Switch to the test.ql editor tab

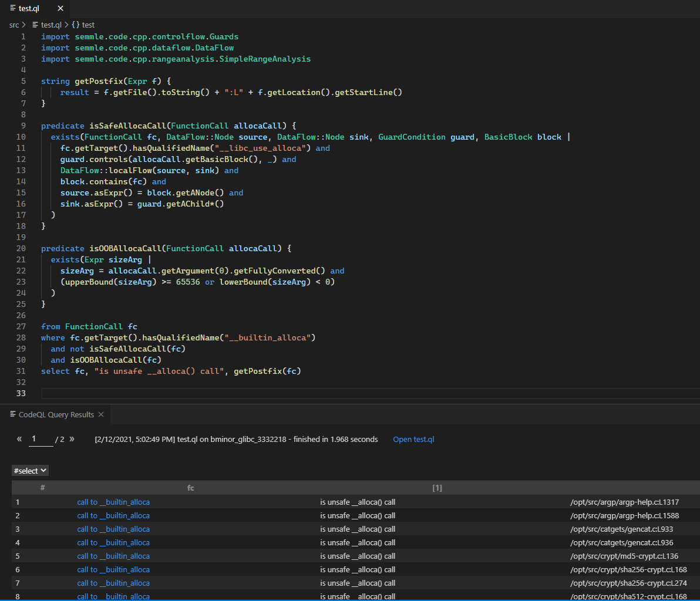pos(28,9)
